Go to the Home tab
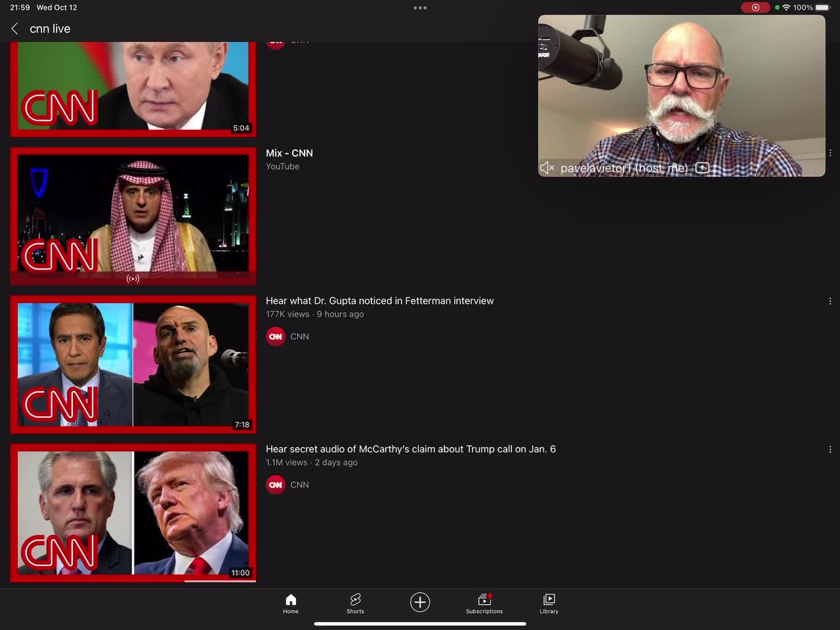The width and height of the screenshot is (840, 630). 291,604
